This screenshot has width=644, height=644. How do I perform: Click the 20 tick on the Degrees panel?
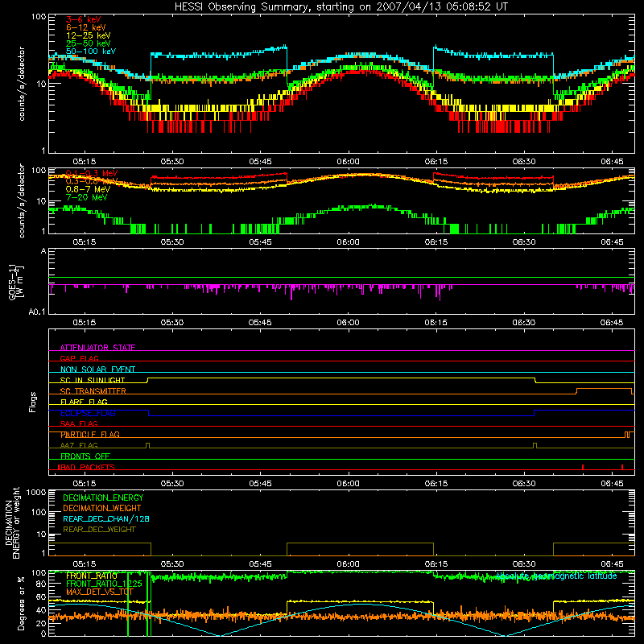pyautogui.click(x=41, y=623)
